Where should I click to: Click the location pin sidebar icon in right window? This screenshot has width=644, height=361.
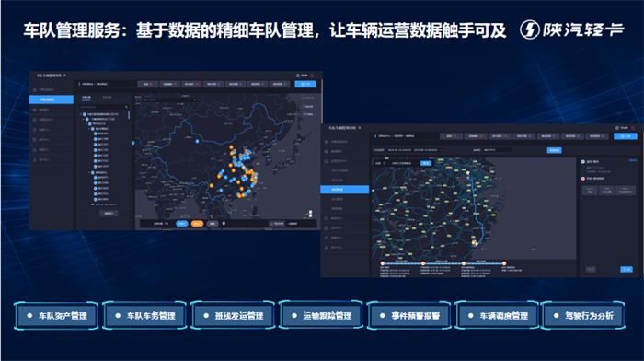326,142
